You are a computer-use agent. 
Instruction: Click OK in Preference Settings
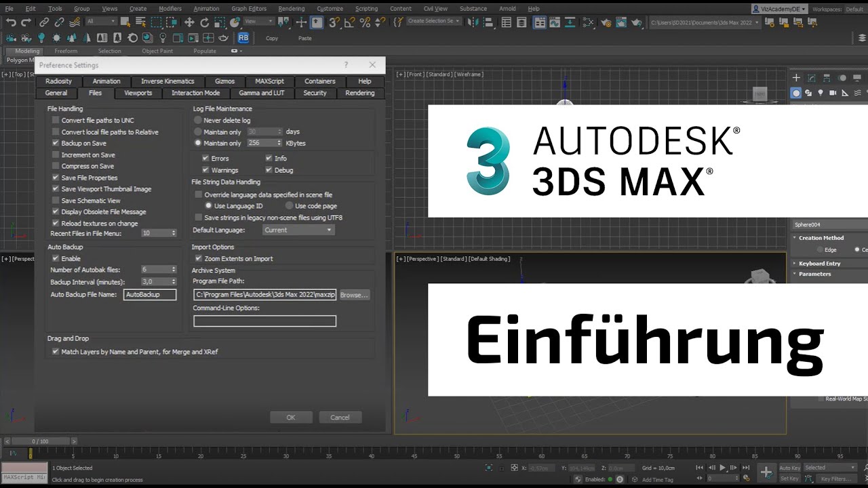(291, 418)
